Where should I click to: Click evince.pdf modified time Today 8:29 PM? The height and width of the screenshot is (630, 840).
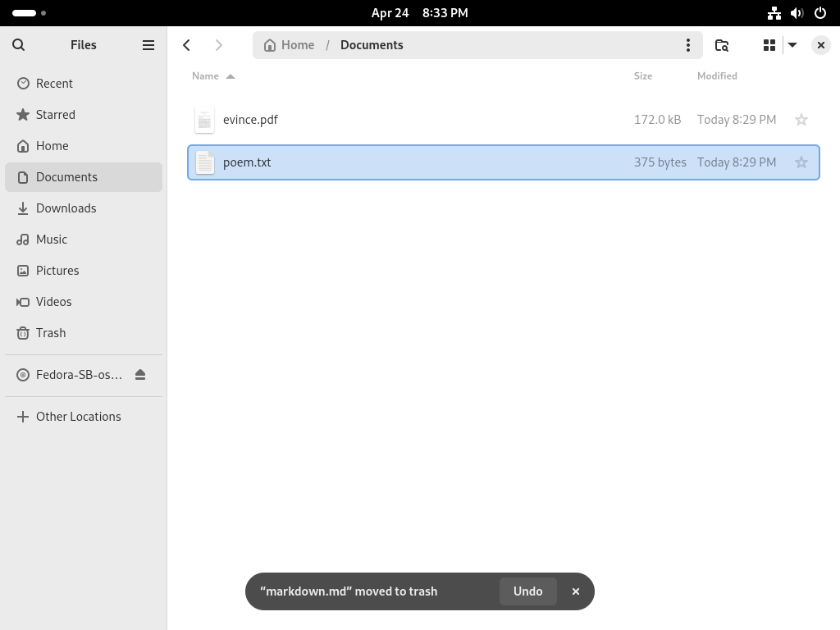click(737, 120)
